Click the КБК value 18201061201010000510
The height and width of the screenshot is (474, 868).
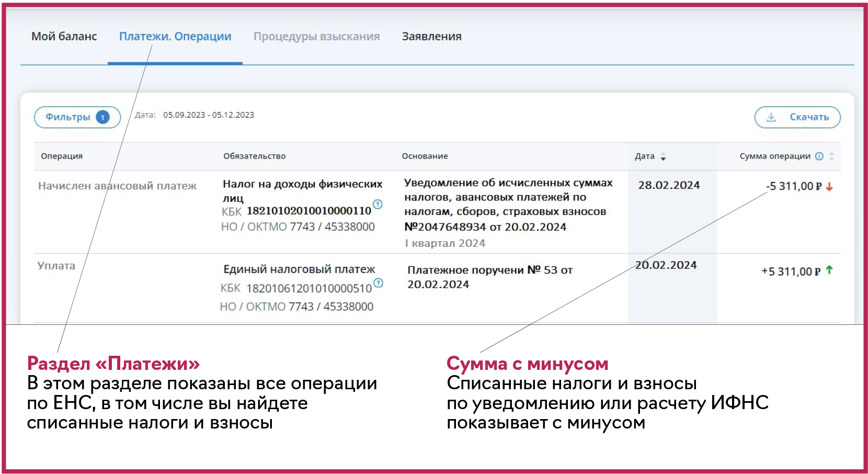point(309,288)
